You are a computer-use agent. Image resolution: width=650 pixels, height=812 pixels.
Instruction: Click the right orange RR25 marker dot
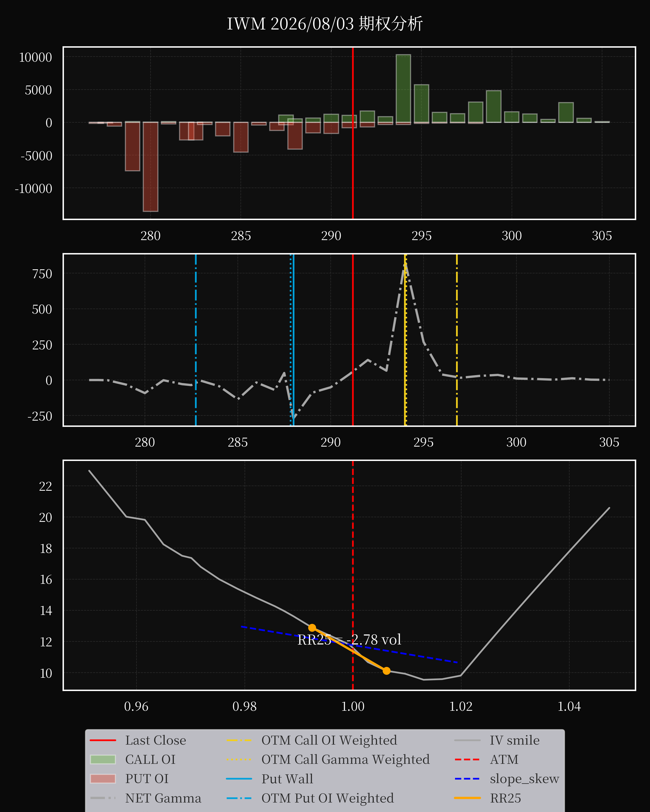(x=386, y=671)
